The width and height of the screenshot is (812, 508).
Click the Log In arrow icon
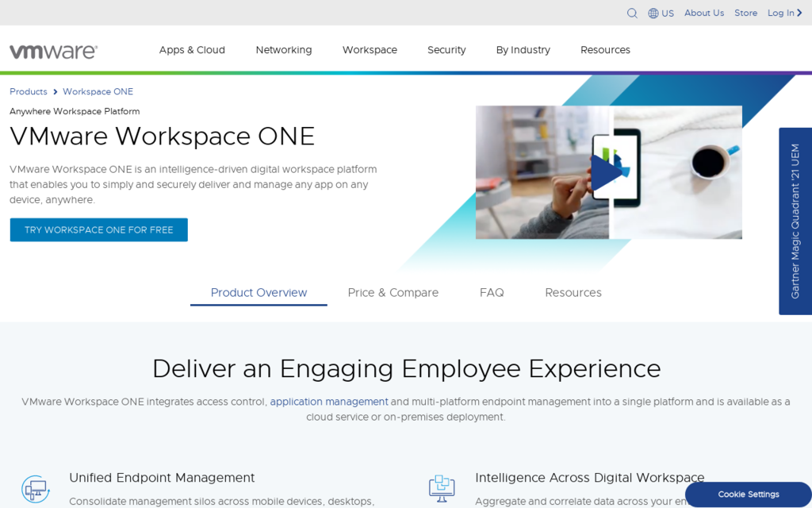click(799, 13)
